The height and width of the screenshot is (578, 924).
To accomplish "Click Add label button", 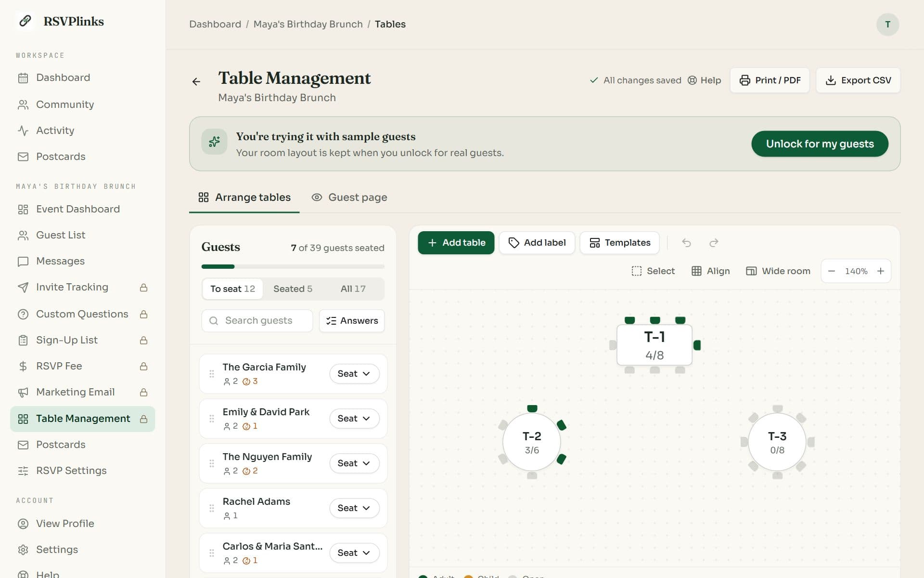I will pyautogui.click(x=537, y=243).
